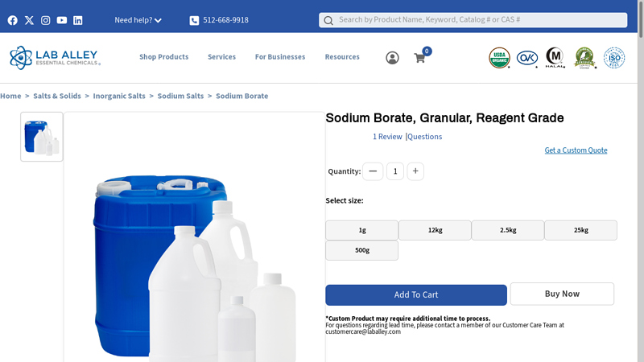Navigate to Sodium Borate breadcrumb
The image size is (644, 362).
click(x=242, y=96)
